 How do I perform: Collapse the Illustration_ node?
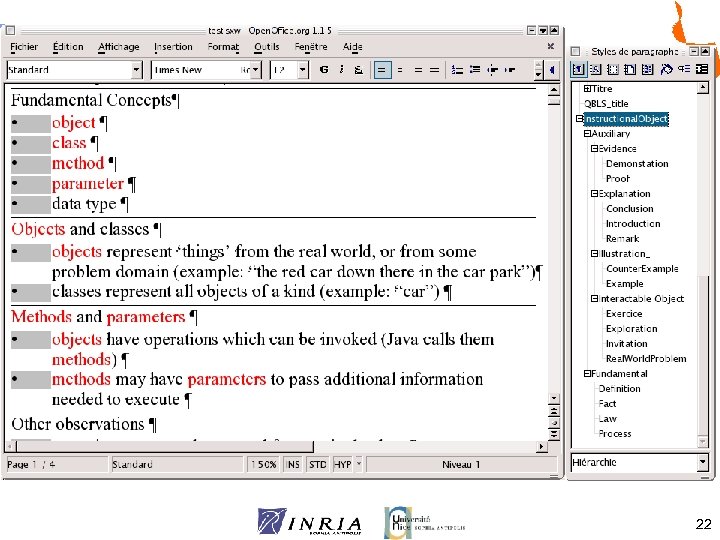594,253
